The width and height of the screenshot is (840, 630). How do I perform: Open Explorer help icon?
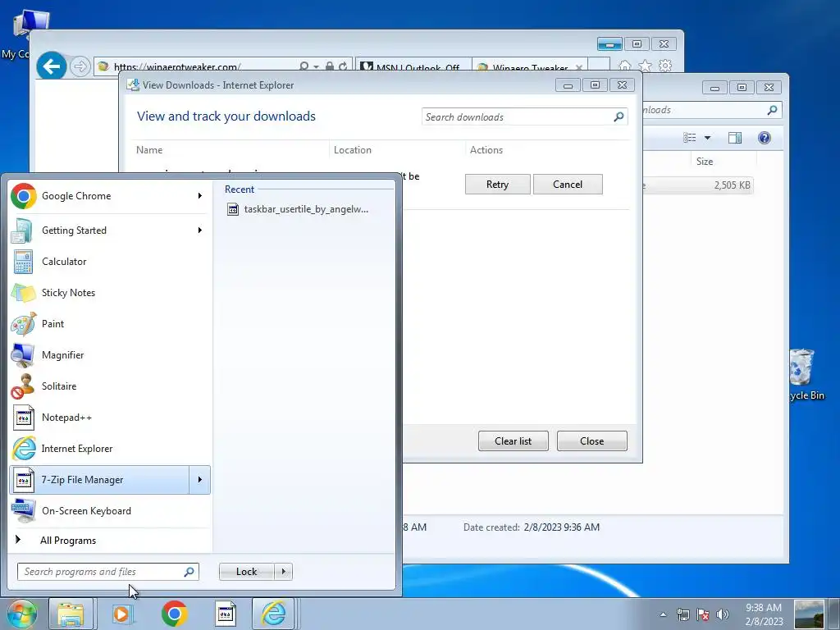click(x=765, y=138)
